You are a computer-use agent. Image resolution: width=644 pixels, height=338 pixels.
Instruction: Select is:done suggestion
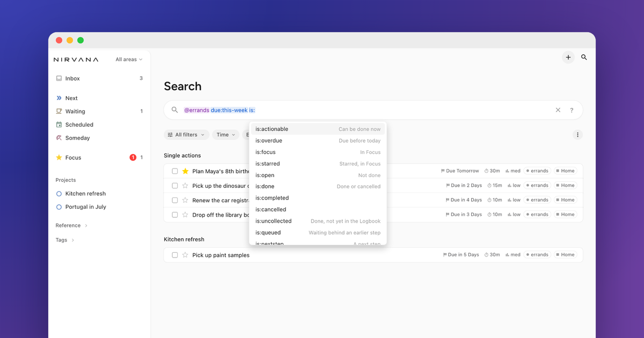coord(318,187)
